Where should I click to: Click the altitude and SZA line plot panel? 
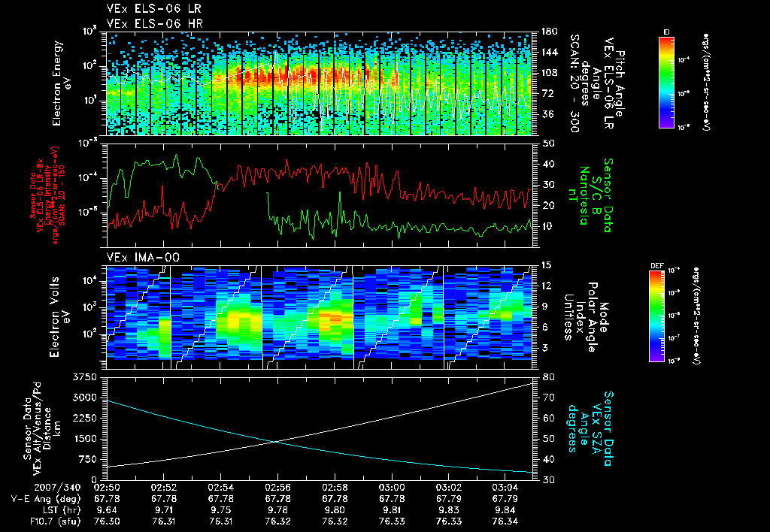[319, 428]
